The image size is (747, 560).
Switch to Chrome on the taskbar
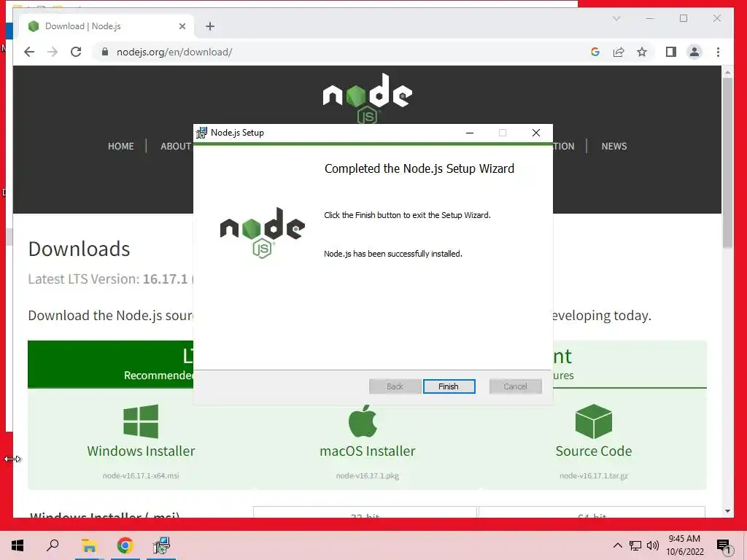pos(125,545)
